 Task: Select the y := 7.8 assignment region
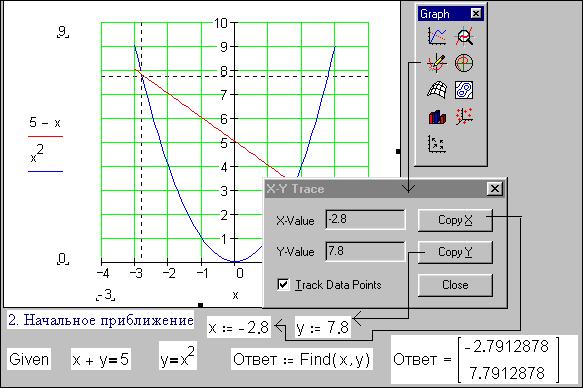click(x=323, y=327)
